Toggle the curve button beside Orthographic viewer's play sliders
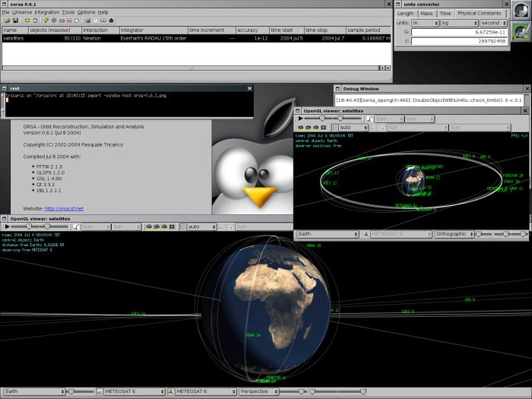532x399 pixels. click(x=369, y=119)
